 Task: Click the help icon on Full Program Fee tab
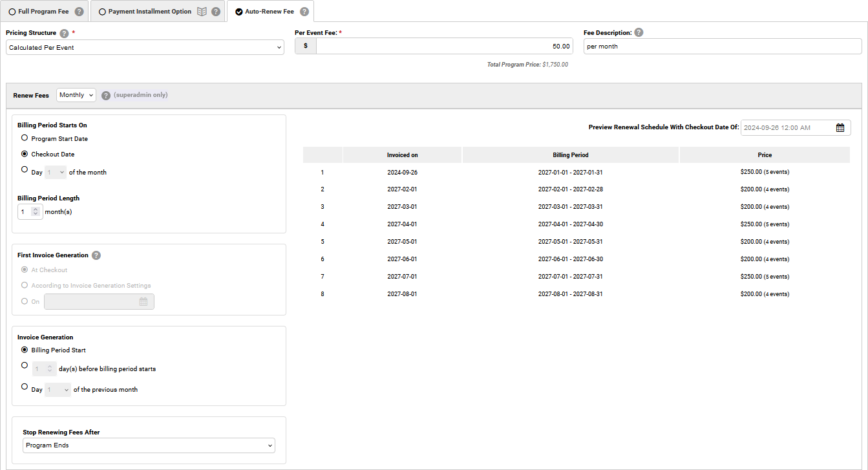pyautogui.click(x=78, y=11)
